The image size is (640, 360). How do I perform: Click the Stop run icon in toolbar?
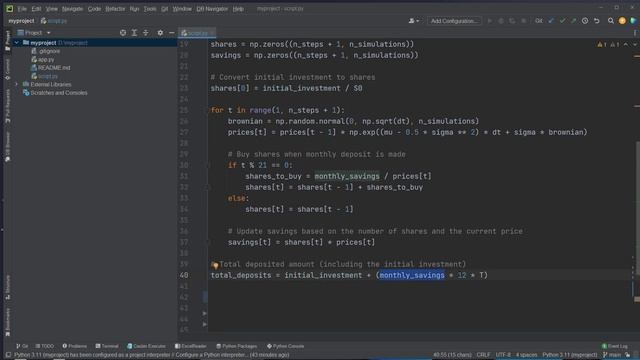[x=524, y=21]
